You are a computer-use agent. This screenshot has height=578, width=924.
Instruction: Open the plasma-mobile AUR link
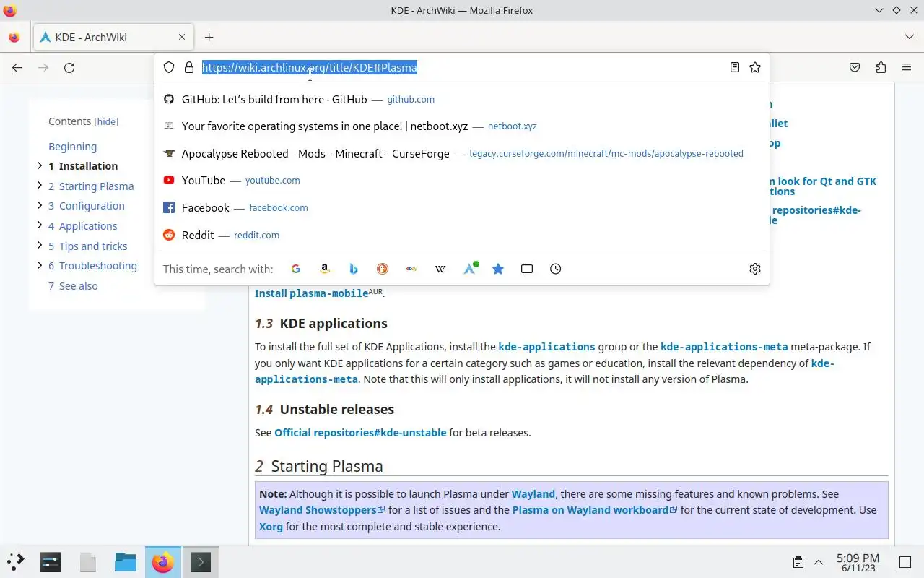click(328, 293)
